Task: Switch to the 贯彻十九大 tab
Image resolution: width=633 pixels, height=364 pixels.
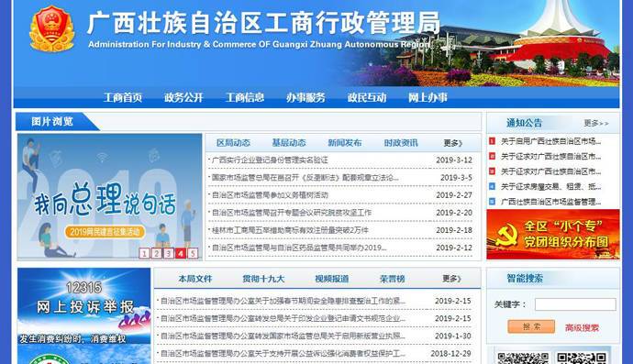Action: tap(263, 279)
